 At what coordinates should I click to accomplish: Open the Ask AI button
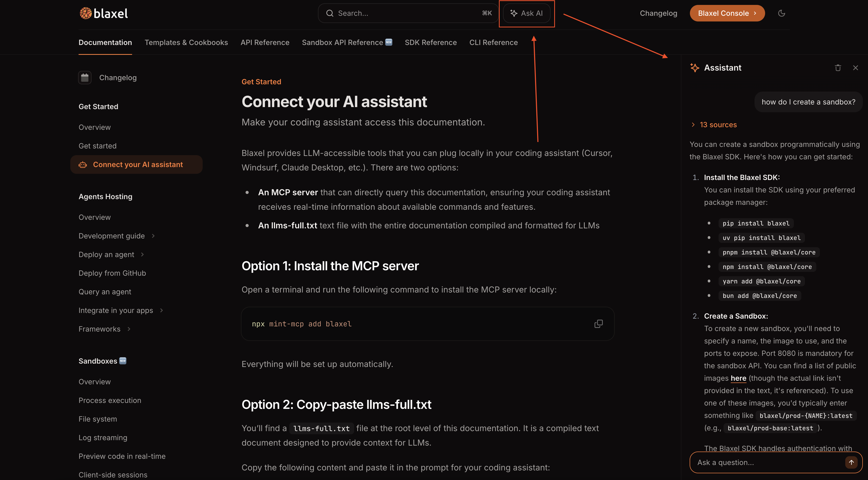point(527,13)
